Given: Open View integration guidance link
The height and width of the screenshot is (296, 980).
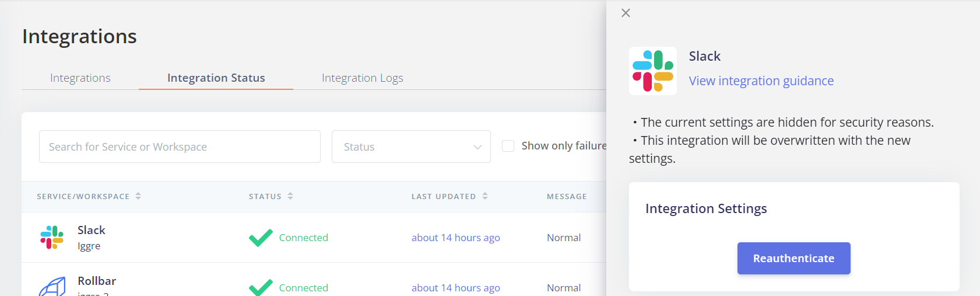Looking at the screenshot, I should tap(761, 81).
